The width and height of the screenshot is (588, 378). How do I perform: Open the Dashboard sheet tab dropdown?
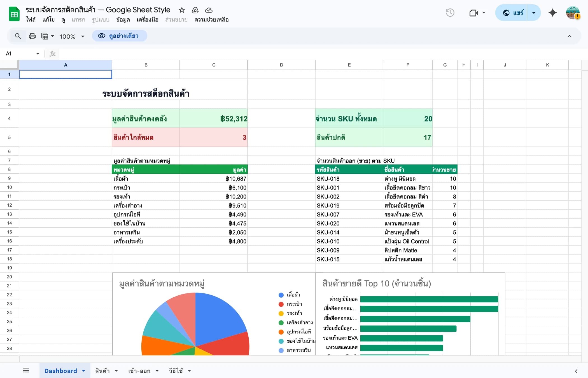click(83, 370)
